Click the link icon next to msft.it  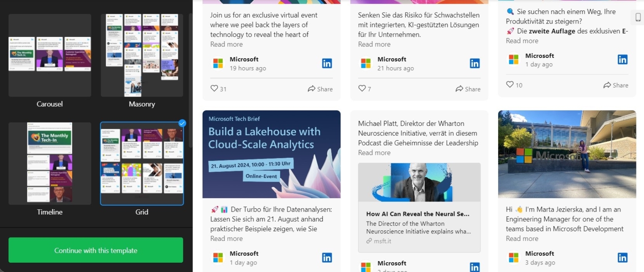point(369,241)
